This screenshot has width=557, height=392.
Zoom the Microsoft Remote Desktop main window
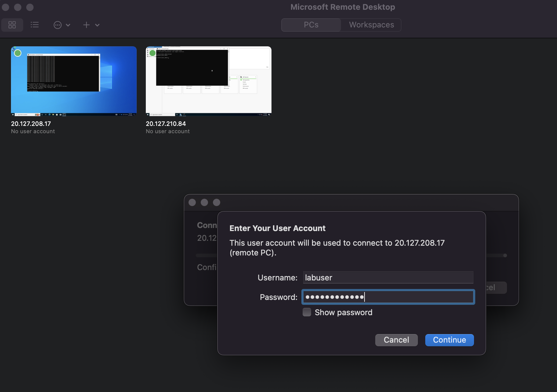point(30,7)
